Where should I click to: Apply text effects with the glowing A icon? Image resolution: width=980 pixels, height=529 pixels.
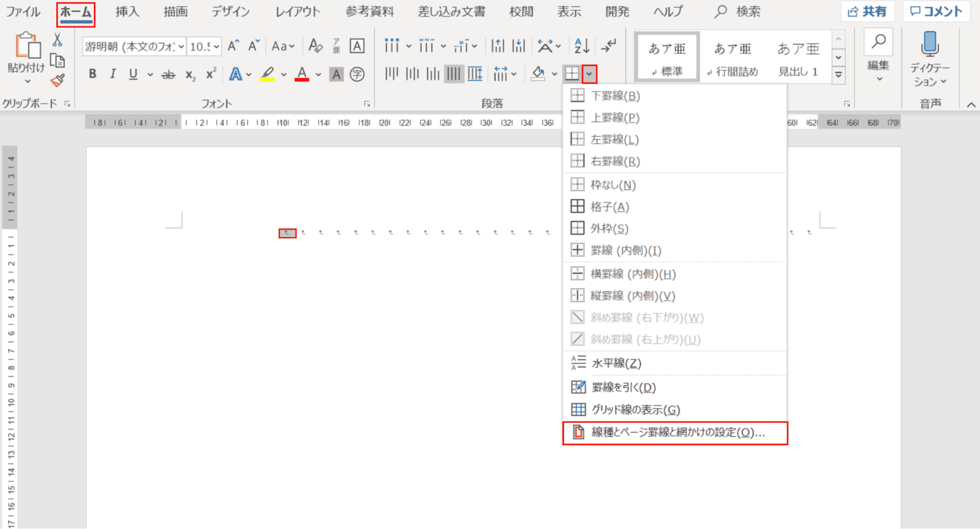coord(235,74)
